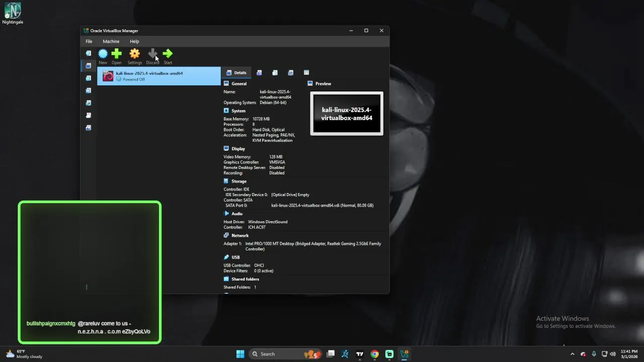Screen dimensions: 644x362
Task: Switch to the File Manager tab icon
Action: 306,73
